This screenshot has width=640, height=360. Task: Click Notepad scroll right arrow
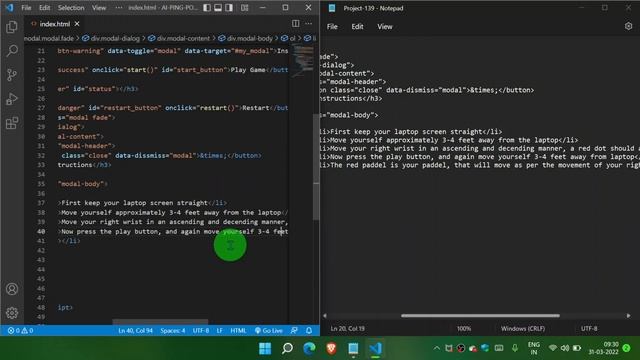coord(629,316)
